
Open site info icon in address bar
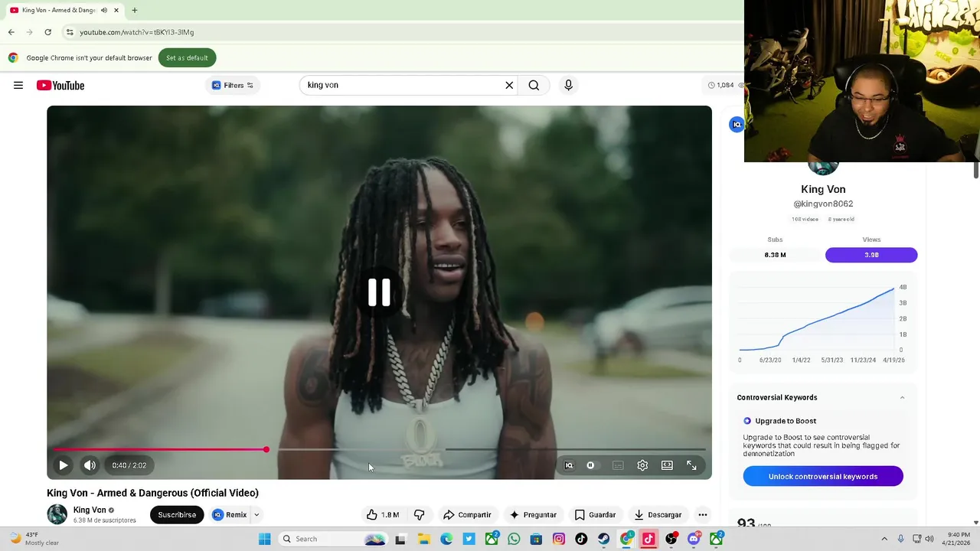point(69,32)
